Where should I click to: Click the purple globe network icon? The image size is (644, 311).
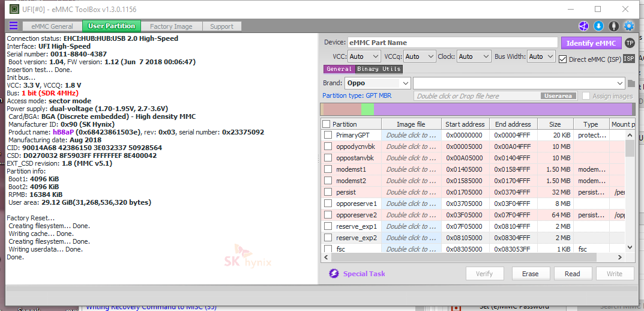click(x=583, y=26)
